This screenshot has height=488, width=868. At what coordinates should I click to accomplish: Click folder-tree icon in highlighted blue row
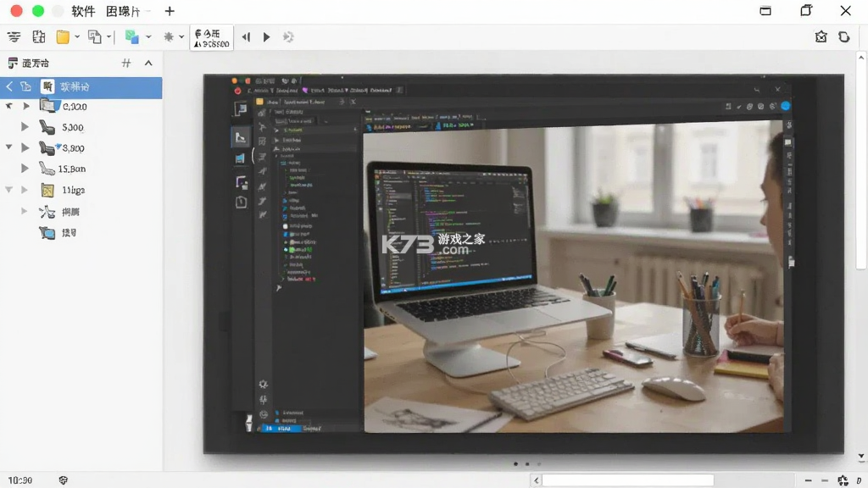[x=26, y=87]
